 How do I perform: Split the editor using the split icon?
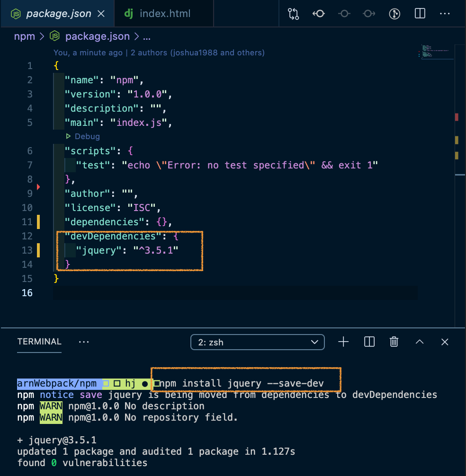click(420, 14)
